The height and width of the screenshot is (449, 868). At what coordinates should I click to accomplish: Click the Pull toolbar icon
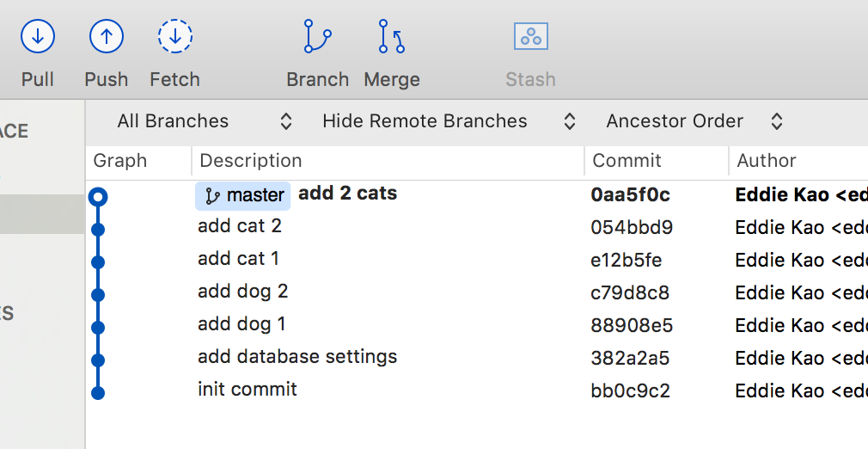pyautogui.click(x=38, y=37)
